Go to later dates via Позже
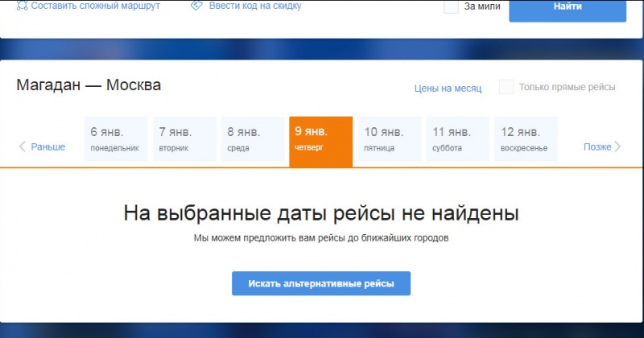This screenshot has width=644, height=338. [597, 146]
